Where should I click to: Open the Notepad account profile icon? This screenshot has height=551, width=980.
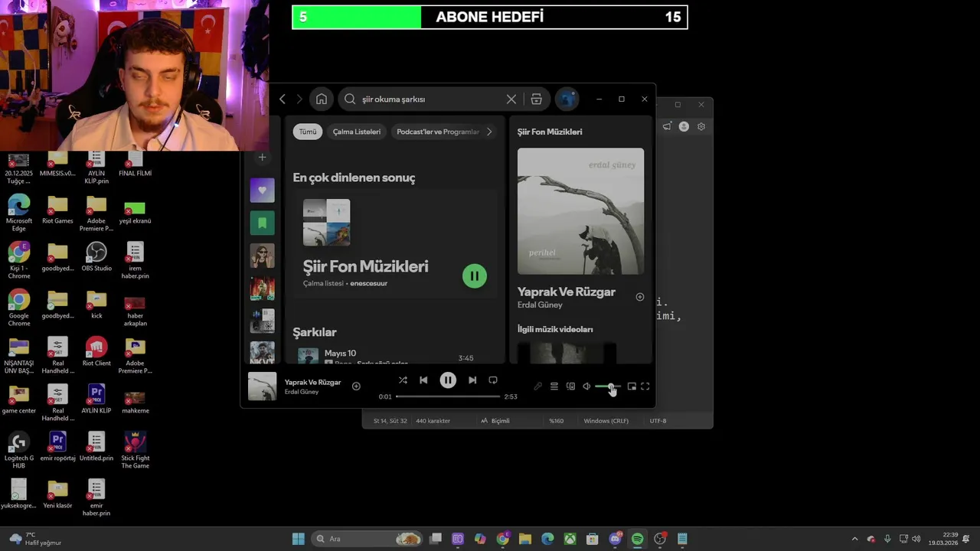pyautogui.click(x=684, y=126)
